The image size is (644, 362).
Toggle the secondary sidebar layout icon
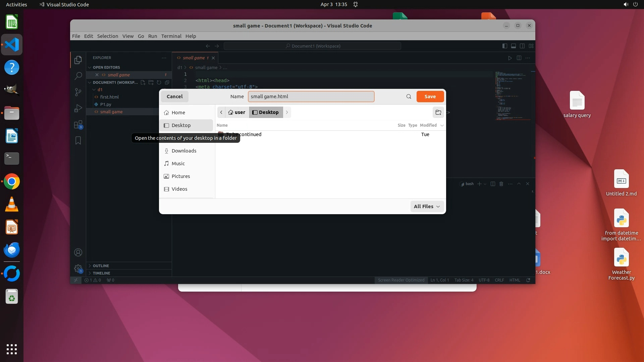click(x=522, y=46)
